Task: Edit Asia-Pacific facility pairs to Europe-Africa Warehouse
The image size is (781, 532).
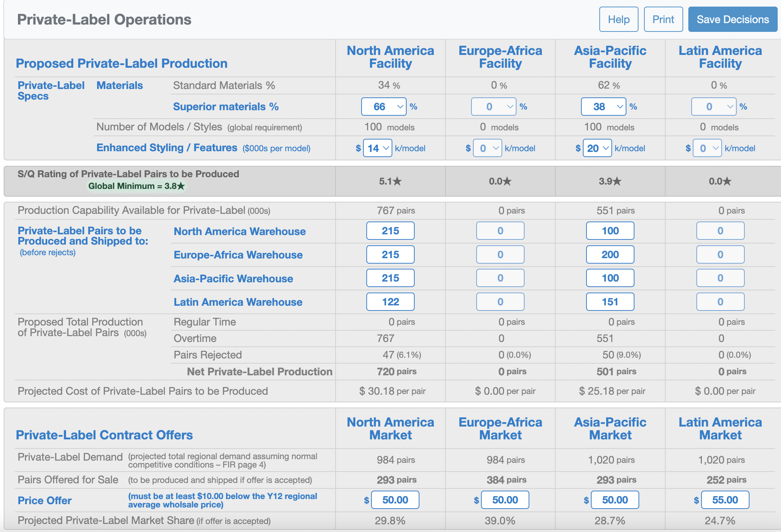Action: [x=610, y=254]
